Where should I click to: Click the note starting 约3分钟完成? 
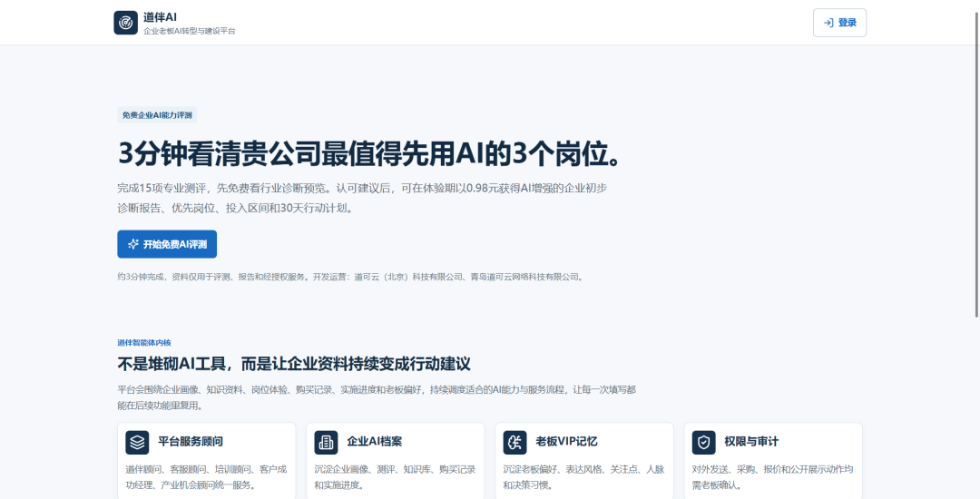point(351,277)
